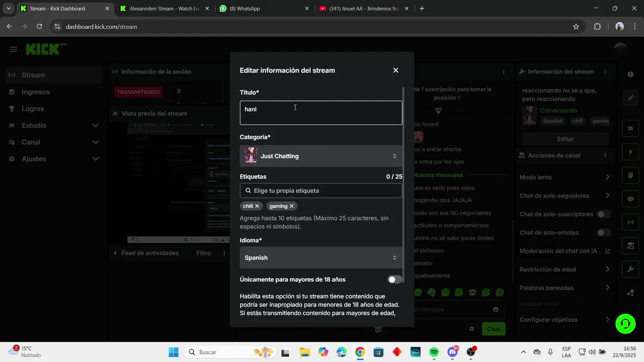Screen dimensions: 644x362
Task: Click the Título text field
Action: click(321, 113)
